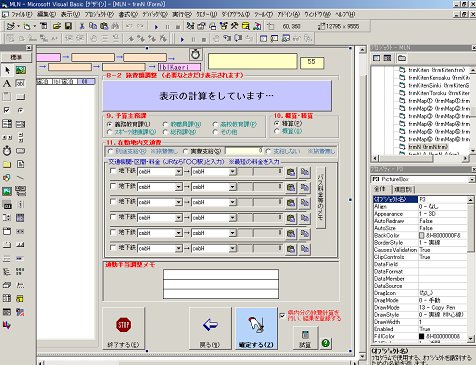Open the ツール(T) menu
This screenshot has width=476, height=365.
[x=264, y=15]
